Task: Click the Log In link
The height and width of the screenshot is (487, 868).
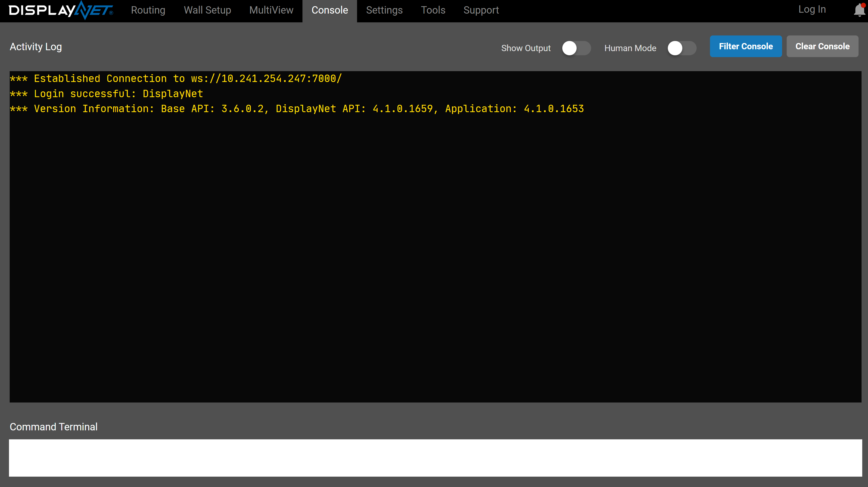Action: pos(812,9)
